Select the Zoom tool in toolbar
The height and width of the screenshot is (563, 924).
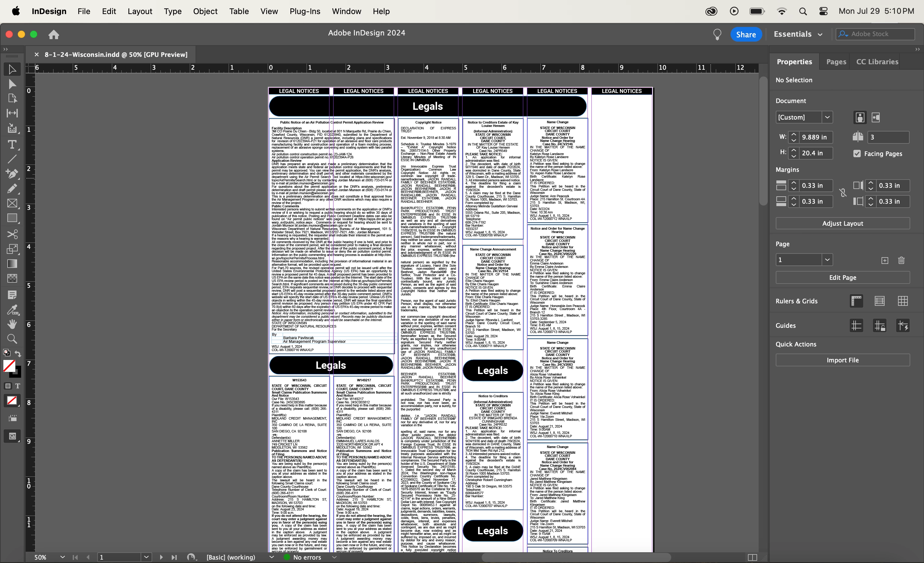click(x=12, y=339)
